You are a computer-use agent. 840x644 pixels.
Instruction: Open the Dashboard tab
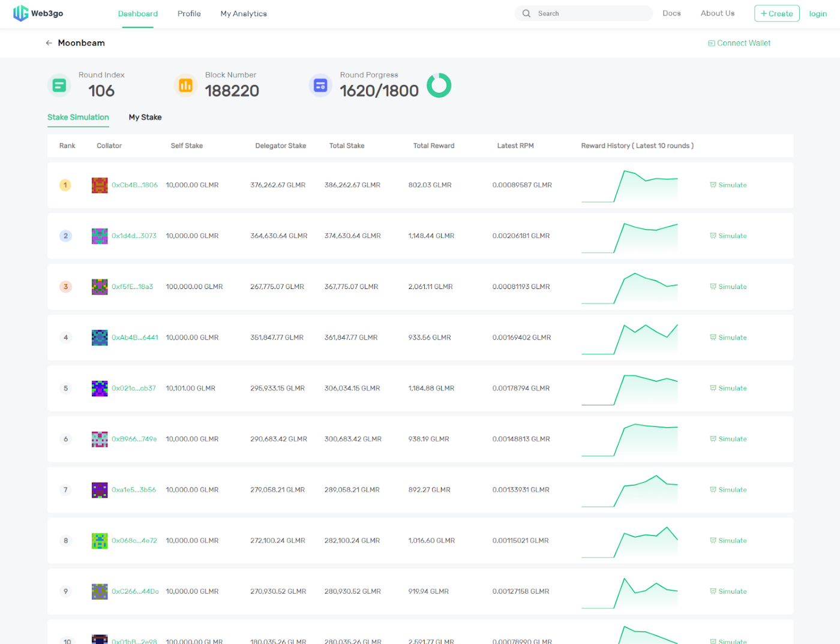coord(138,14)
